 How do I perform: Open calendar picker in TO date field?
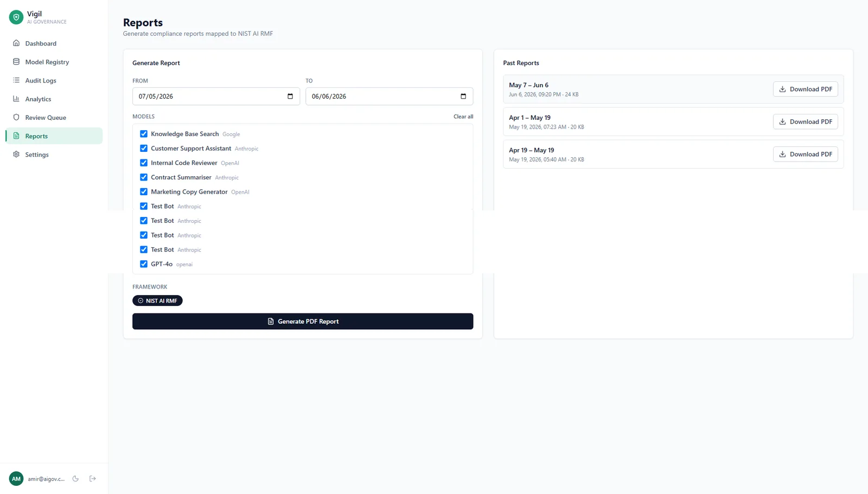pyautogui.click(x=463, y=97)
